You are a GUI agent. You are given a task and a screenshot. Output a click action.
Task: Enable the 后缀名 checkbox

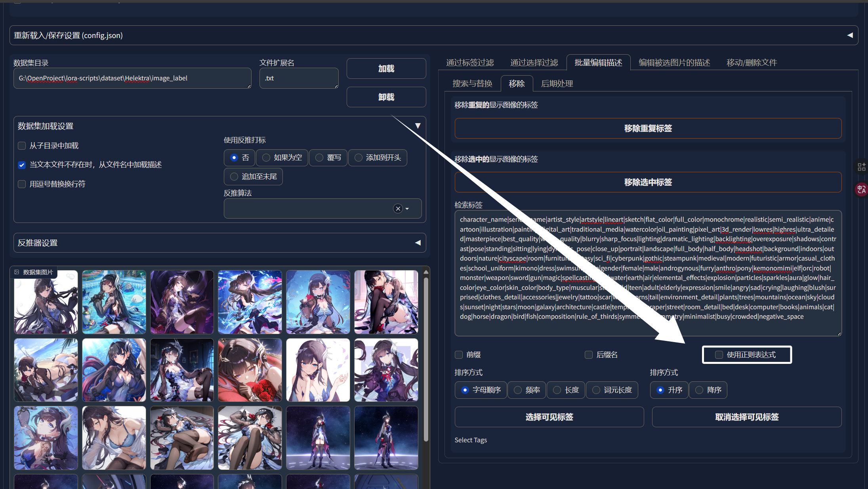pos(589,355)
